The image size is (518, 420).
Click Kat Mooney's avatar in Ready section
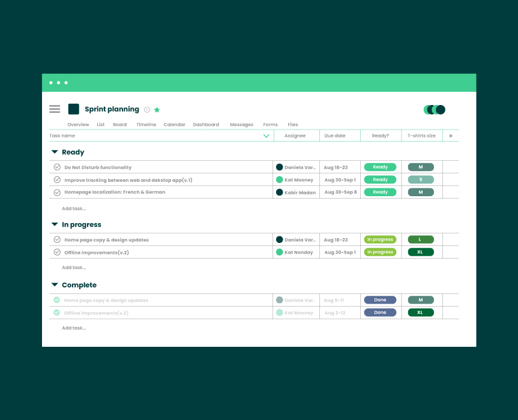coord(280,179)
